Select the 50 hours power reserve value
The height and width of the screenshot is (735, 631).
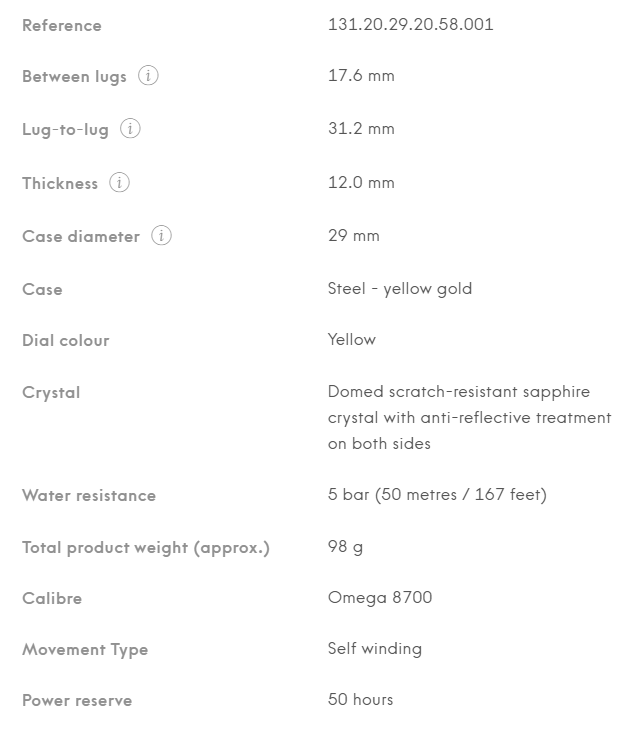(360, 700)
